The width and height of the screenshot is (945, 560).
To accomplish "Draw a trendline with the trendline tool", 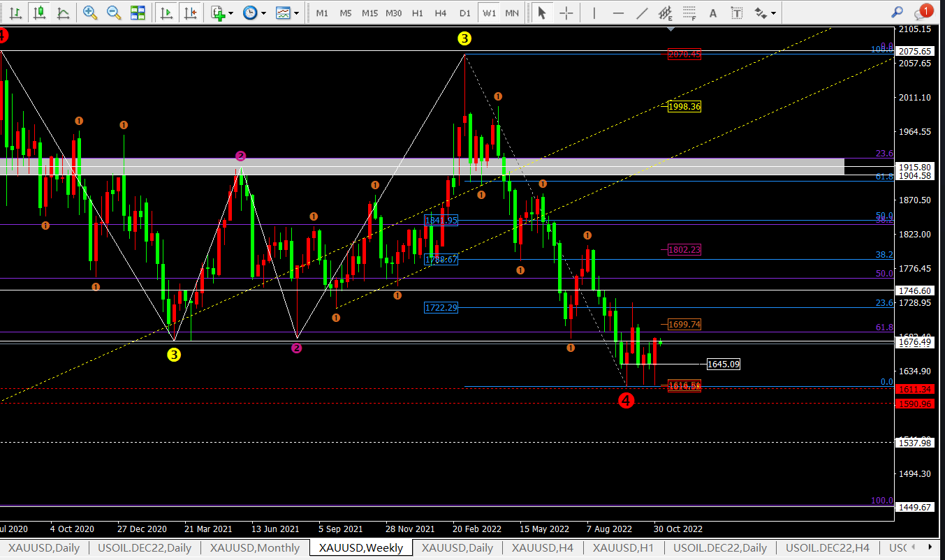I will pos(642,13).
